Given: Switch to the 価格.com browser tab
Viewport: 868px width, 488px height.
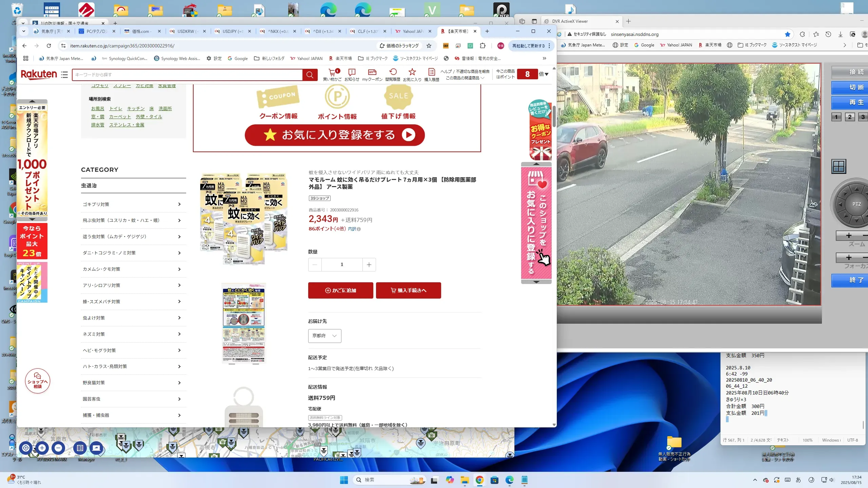Looking at the screenshot, I should [x=141, y=31].
